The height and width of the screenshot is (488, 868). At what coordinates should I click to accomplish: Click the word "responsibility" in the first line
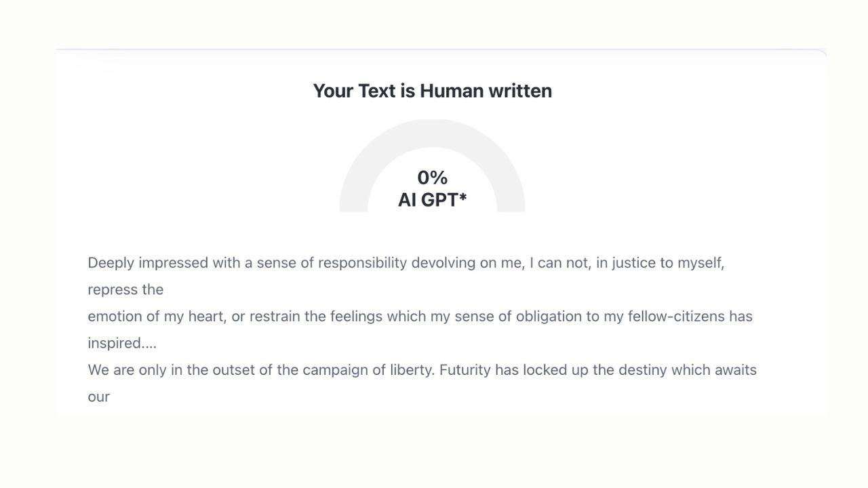[x=362, y=263]
